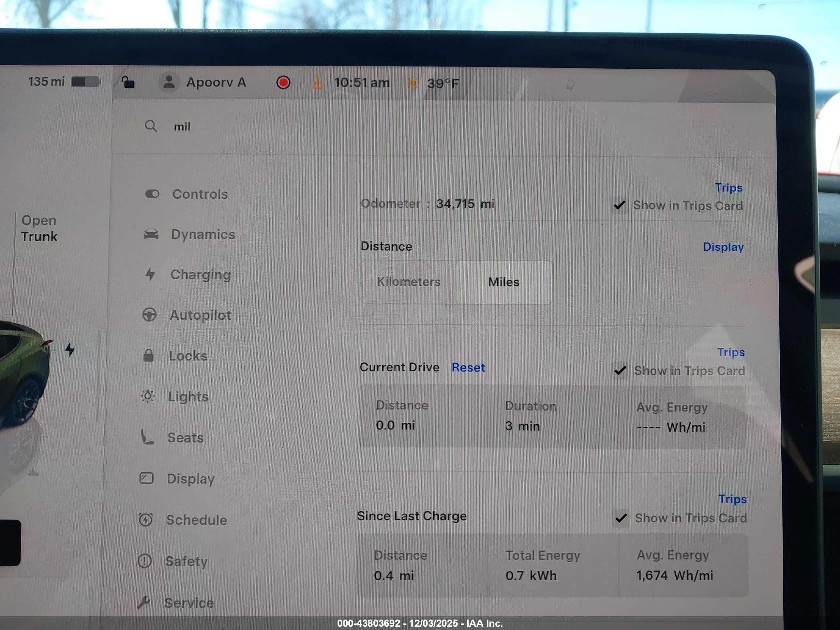The width and height of the screenshot is (840, 630).
Task: Tap the Safety alert icon
Action: tap(145, 561)
